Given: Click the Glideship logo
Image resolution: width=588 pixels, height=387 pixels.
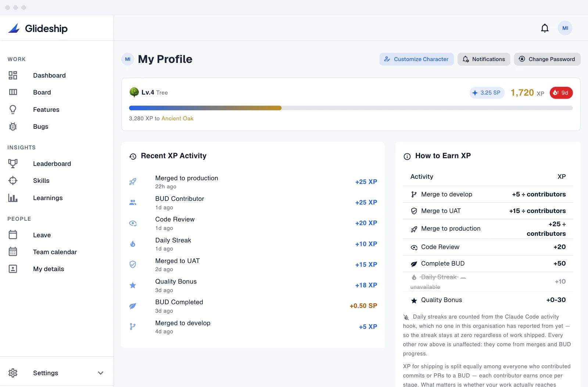Looking at the screenshot, I should [38, 28].
